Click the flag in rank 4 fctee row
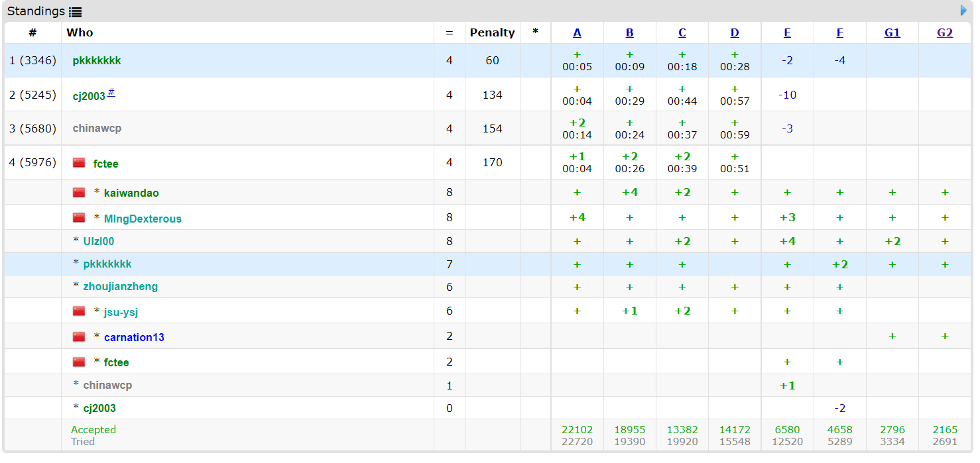The image size is (980, 463). click(79, 163)
